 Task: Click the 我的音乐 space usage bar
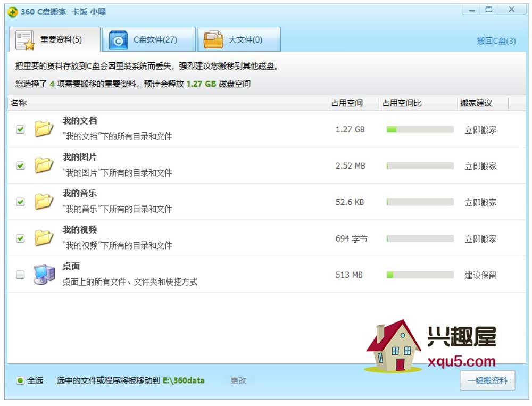coord(420,202)
